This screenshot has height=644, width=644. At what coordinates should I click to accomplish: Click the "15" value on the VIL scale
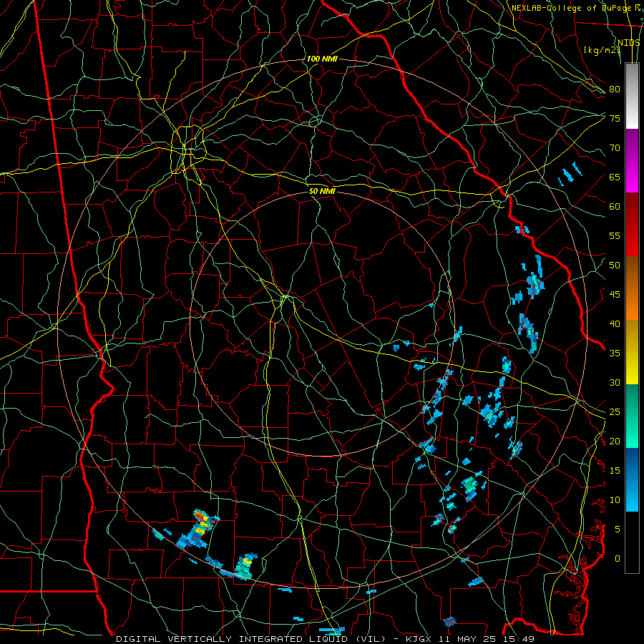pos(615,471)
